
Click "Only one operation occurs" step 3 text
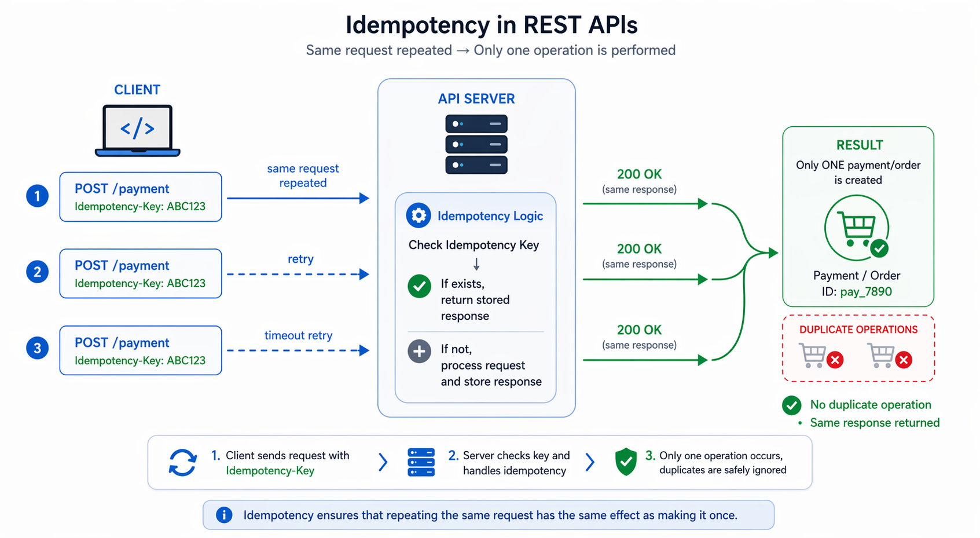point(721,456)
